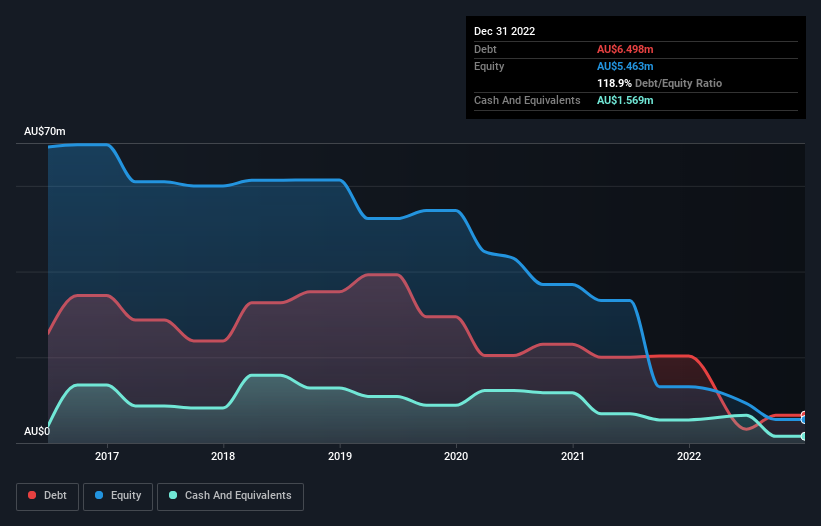The width and height of the screenshot is (821, 526).
Task: Select the teal Cash endpoint marker on chart
Action: (x=804, y=436)
